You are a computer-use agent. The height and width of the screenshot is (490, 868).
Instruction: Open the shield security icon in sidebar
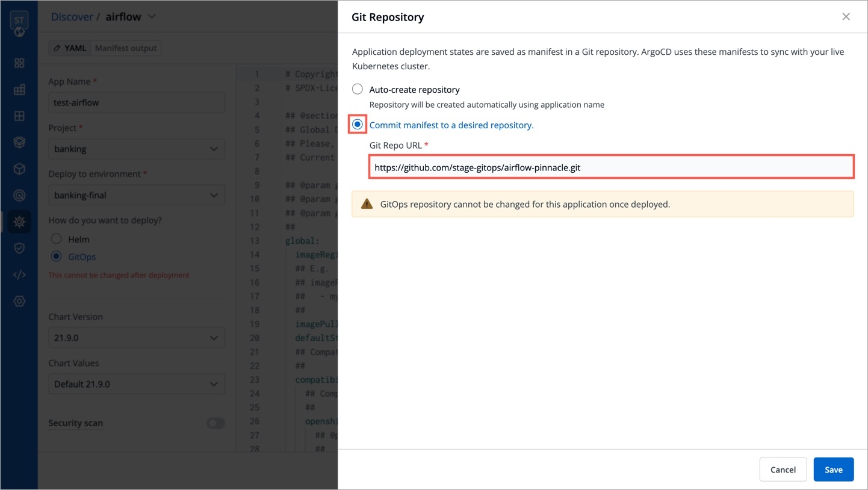[19, 248]
